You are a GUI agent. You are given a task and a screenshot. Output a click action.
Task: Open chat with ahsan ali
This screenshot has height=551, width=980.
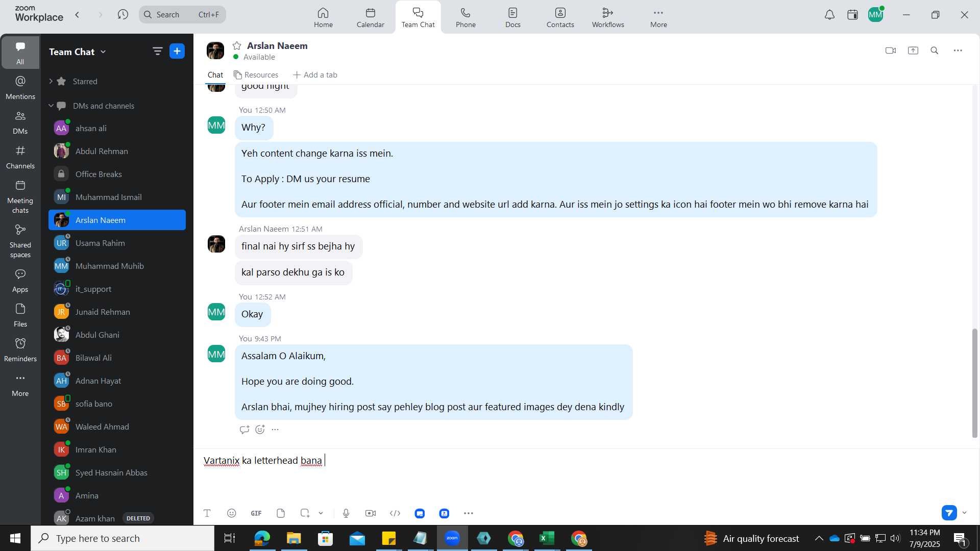(117, 128)
